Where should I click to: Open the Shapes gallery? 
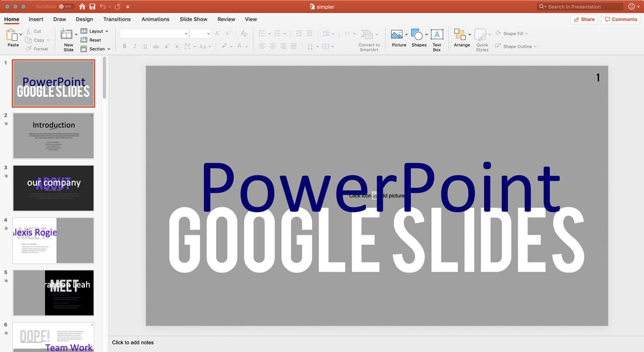click(x=419, y=39)
